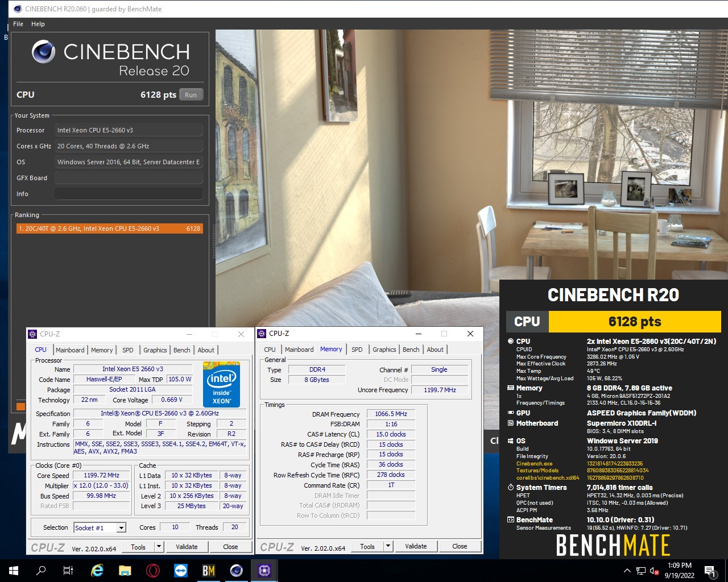Run the CPU benchmark
Screen dimensions: 728x582
tap(191, 95)
